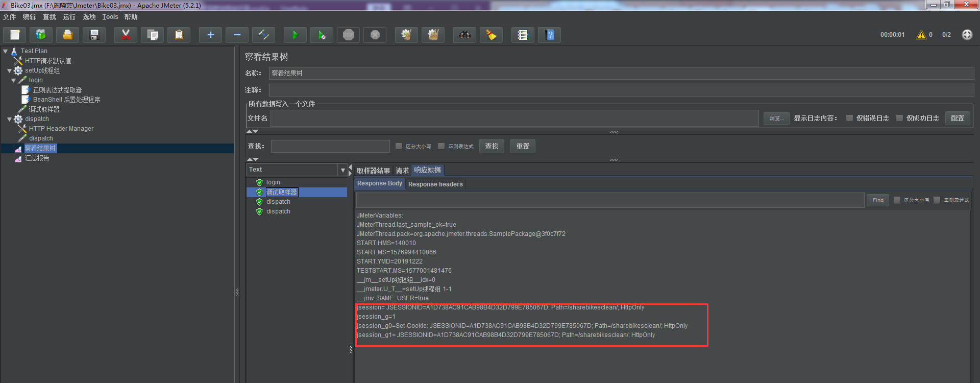The height and width of the screenshot is (383, 980).
Task: Open Search with binoculars icon
Action: (x=464, y=35)
